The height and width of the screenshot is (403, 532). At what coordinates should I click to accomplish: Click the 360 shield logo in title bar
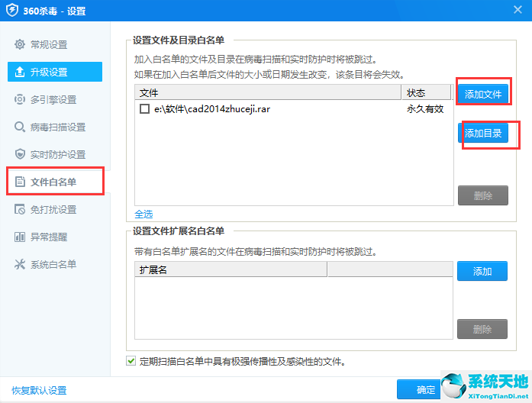pos(12,10)
